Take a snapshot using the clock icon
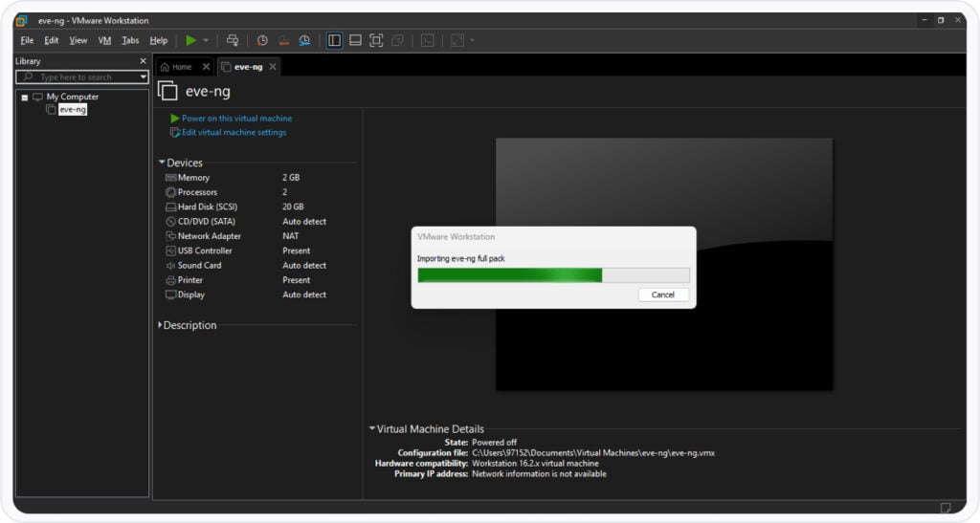980x523 pixels. click(262, 40)
